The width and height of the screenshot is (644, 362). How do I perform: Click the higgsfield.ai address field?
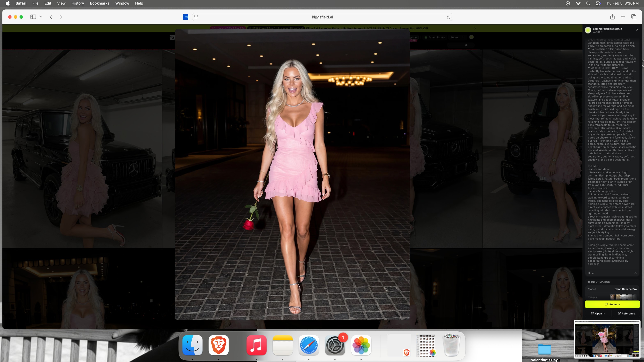[x=322, y=17]
